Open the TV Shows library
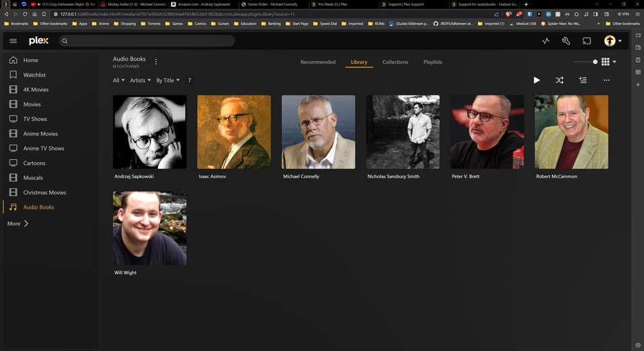The height and width of the screenshot is (351, 644). point(50,119)
